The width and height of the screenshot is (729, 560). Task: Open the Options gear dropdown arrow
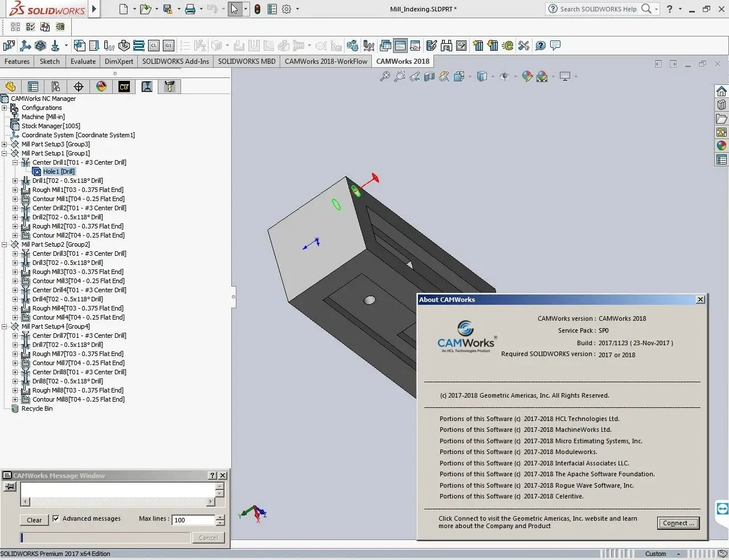297,9
